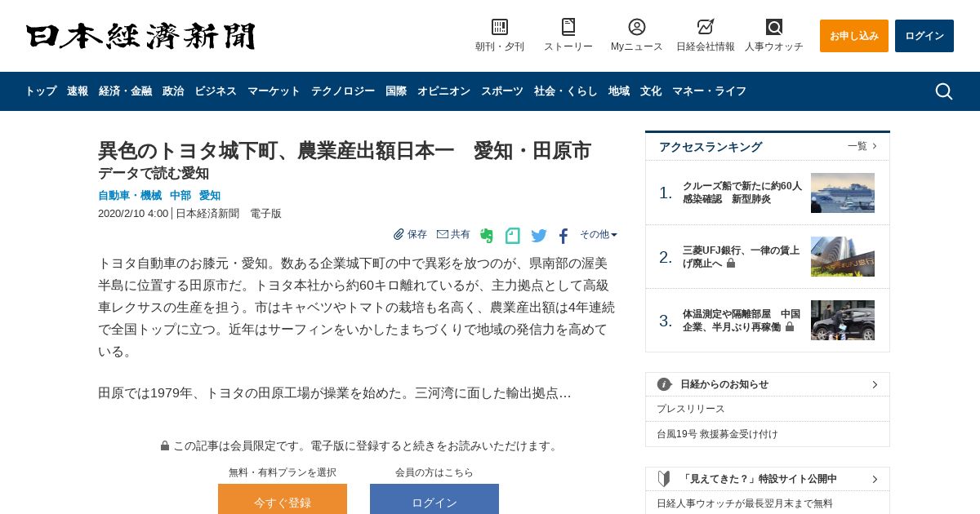Viewport: 980px width, 514px height.
Task: Open 人事ウオッチ search icon
Action: [774, 27]
